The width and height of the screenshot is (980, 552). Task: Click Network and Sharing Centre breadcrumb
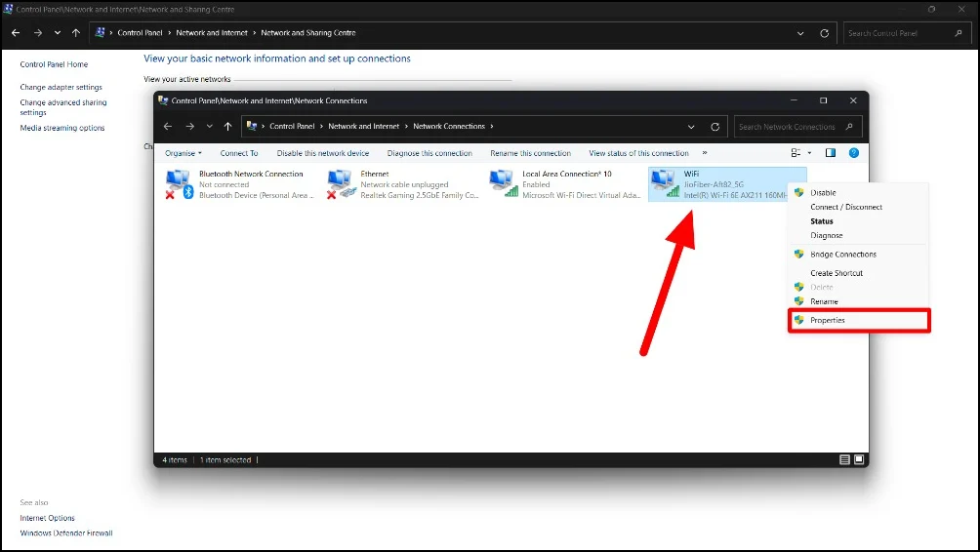(x=308, y=33)
